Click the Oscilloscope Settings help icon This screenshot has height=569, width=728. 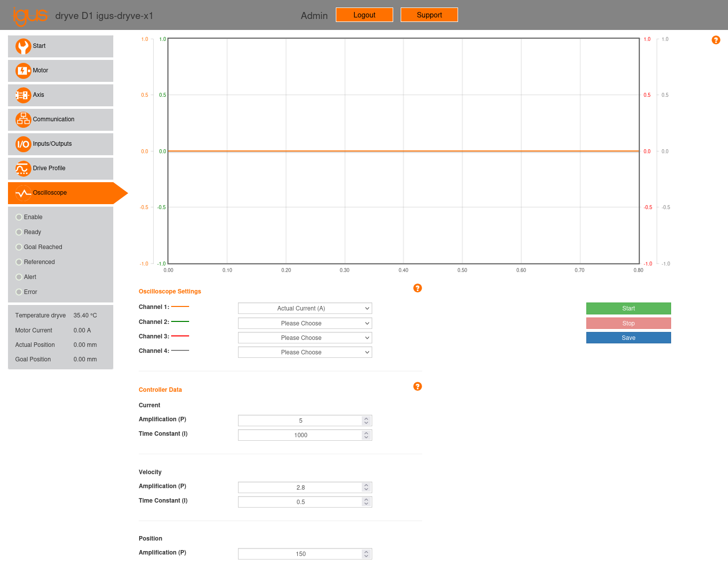(418, 288)
